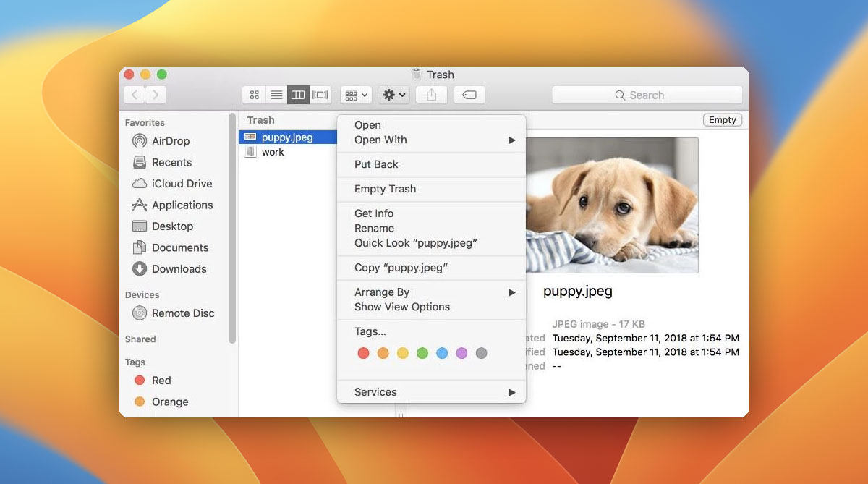Screen dimensions: 868x484
Task: Click the puppy photo preview thumbnail
Action: 612,205
